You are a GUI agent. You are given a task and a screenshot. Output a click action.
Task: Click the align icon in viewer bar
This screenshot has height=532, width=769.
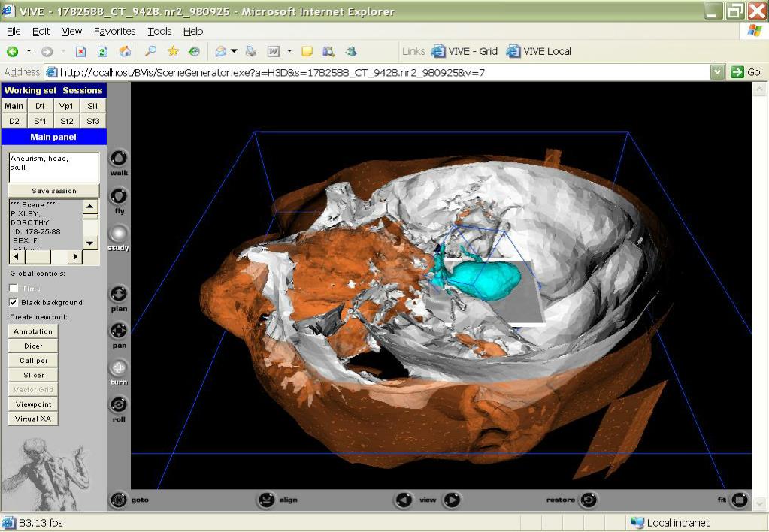[x=266, y=500]
